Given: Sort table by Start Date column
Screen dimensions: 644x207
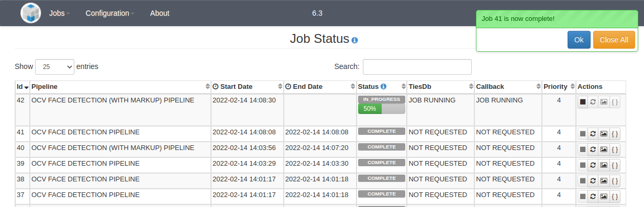Looking at the screenshot, I should pyautogui.click(x=247, y=87).
